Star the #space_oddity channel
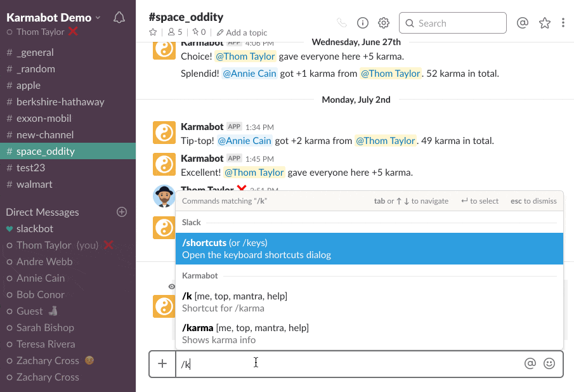 click(153, 32)
